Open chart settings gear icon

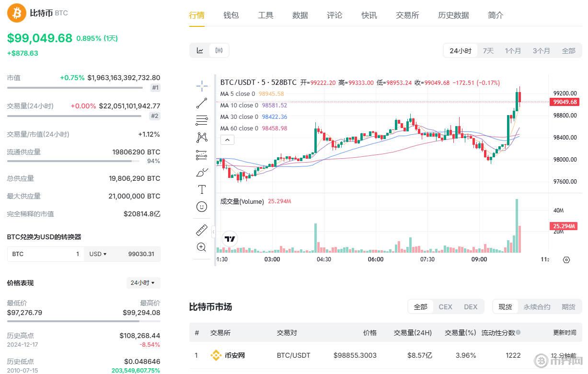point(566,260)
